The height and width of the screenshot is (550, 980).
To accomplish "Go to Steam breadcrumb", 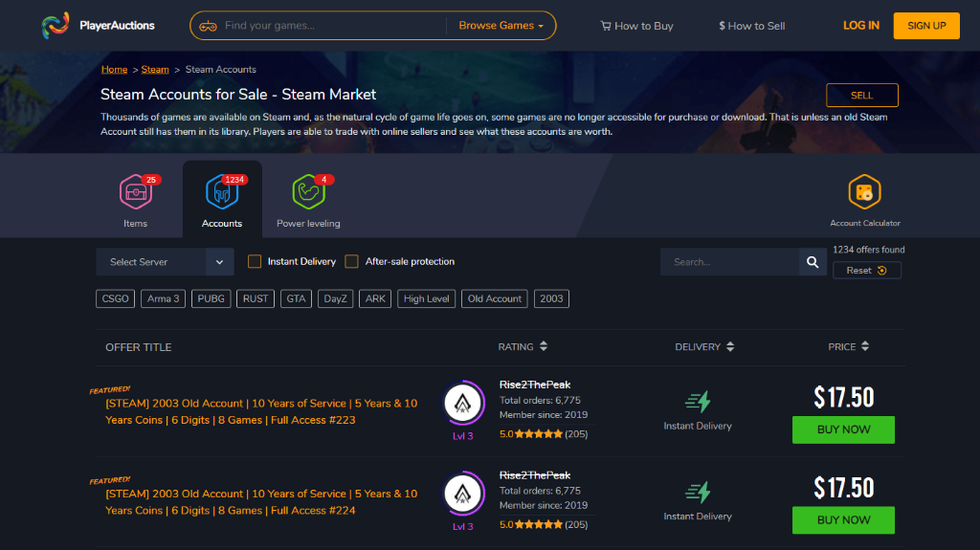I will (x=155, y=70).
